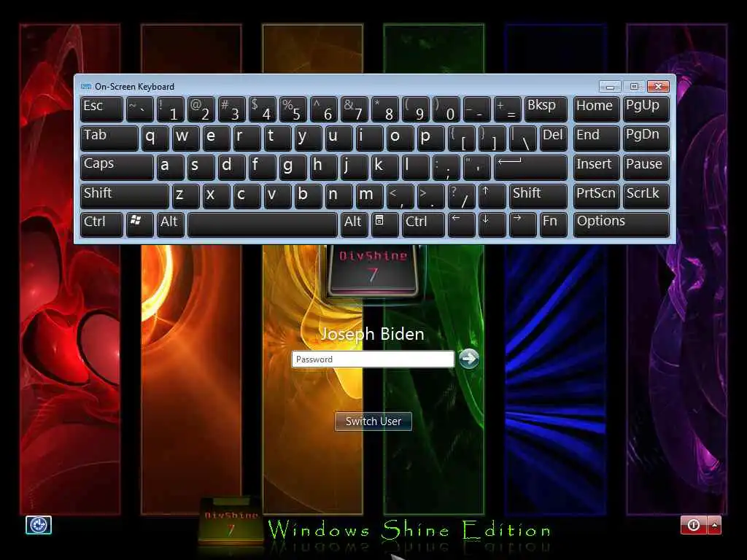Viewport: 747px width, 560px height.
Task: Click the Home key
Action: point(597,109)
